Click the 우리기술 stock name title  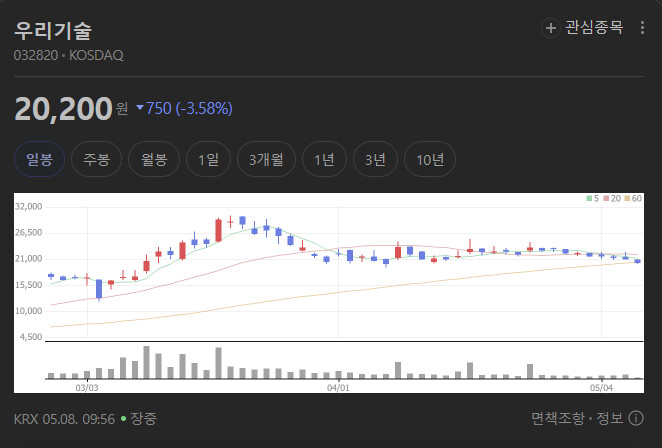(53, 30)
